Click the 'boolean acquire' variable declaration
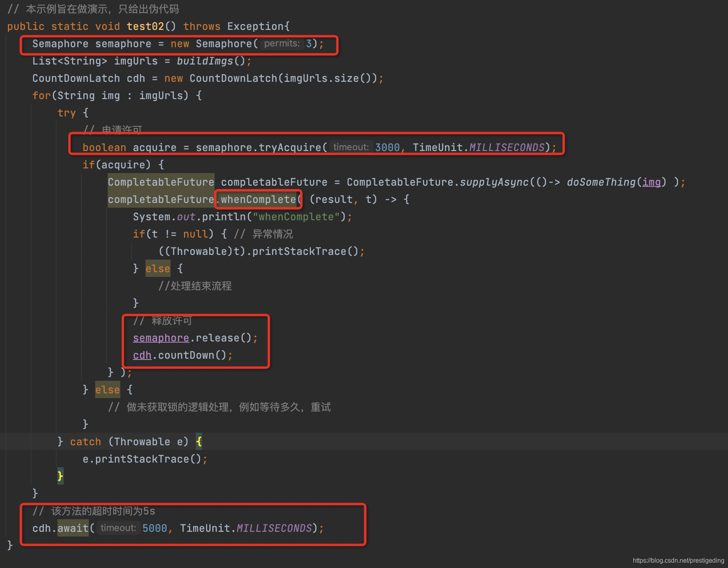The width and height of the screenshot is (728, 568). pos(129,148)
